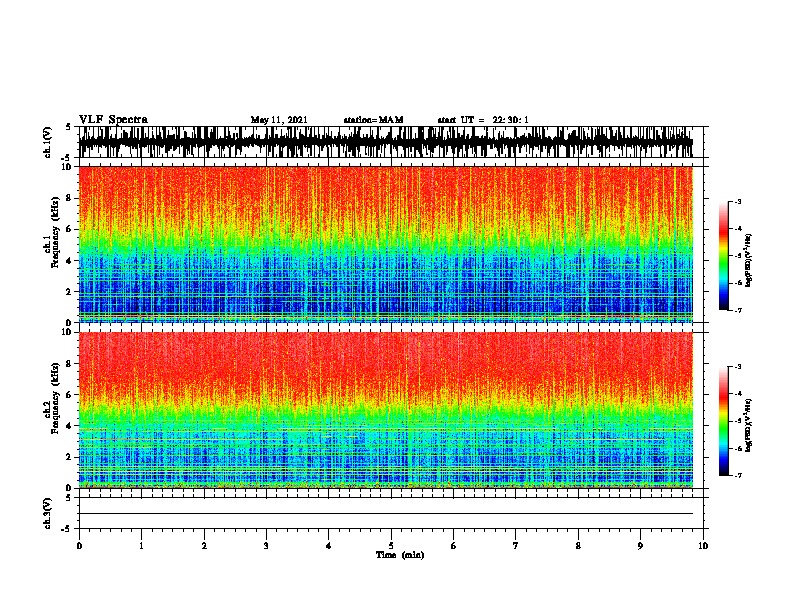This screenshot has height=612, width=792.
Task: Click the ch.1(V) waveform axis label
Action: pos(48,142)
